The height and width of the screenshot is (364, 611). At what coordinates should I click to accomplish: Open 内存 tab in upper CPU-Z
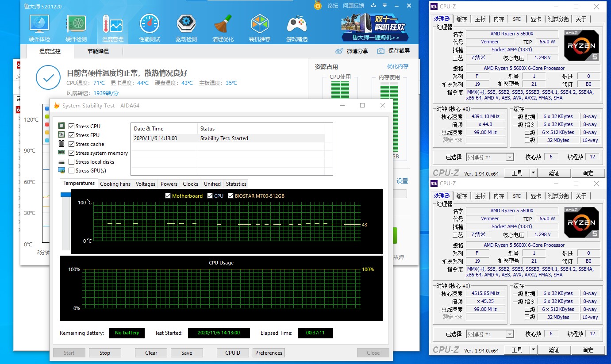(x=499, y=19)
